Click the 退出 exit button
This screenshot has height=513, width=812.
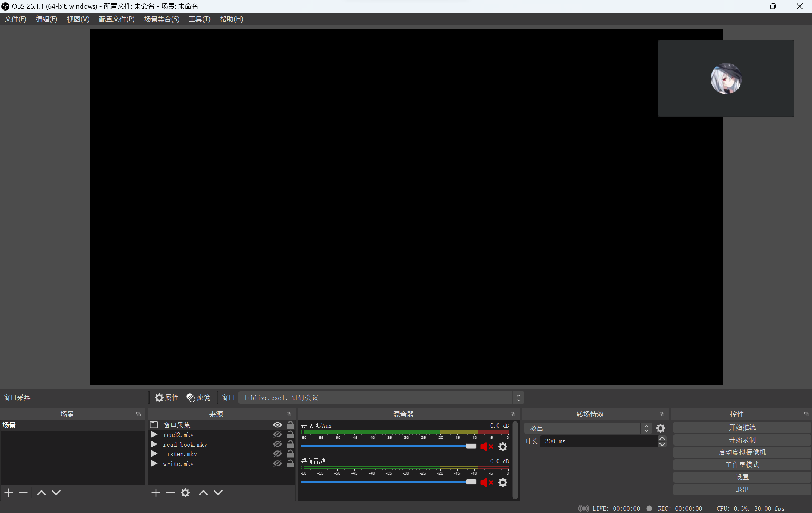point(742,490)
